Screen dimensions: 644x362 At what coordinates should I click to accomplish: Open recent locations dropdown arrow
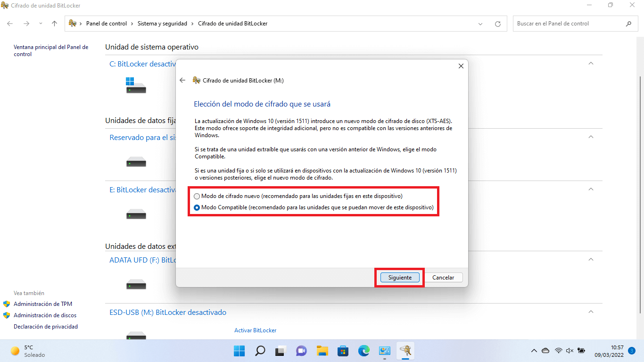point(41,23)
